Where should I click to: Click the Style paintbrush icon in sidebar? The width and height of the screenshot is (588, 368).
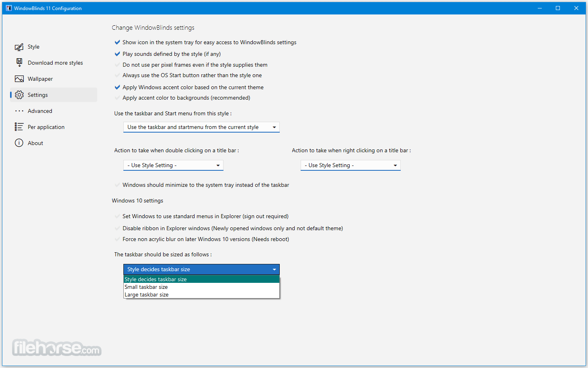(19, 47)
